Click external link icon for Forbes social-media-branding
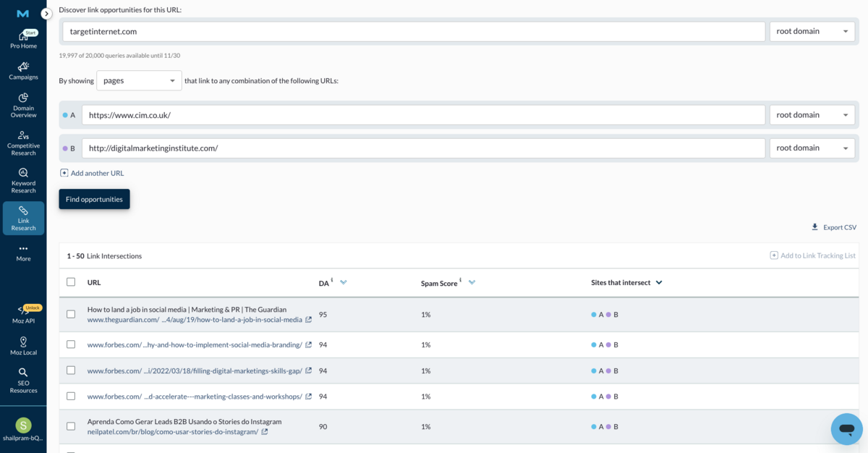 [309, 345]
